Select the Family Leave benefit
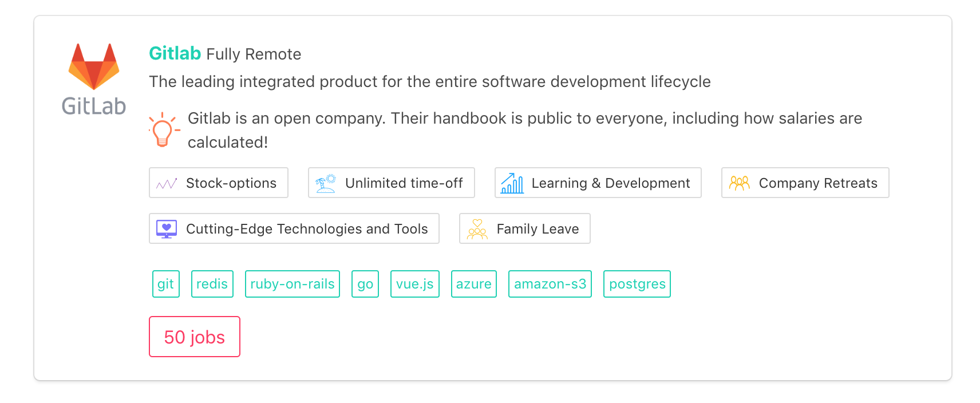The width and height of the screenshot is (980, 403). [525, 228]
